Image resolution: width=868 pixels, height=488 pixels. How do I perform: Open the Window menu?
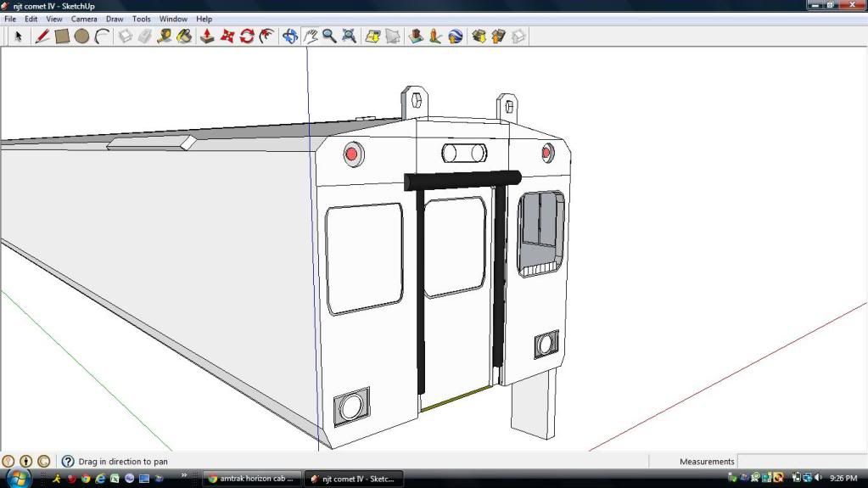click(x=173, y=19)
